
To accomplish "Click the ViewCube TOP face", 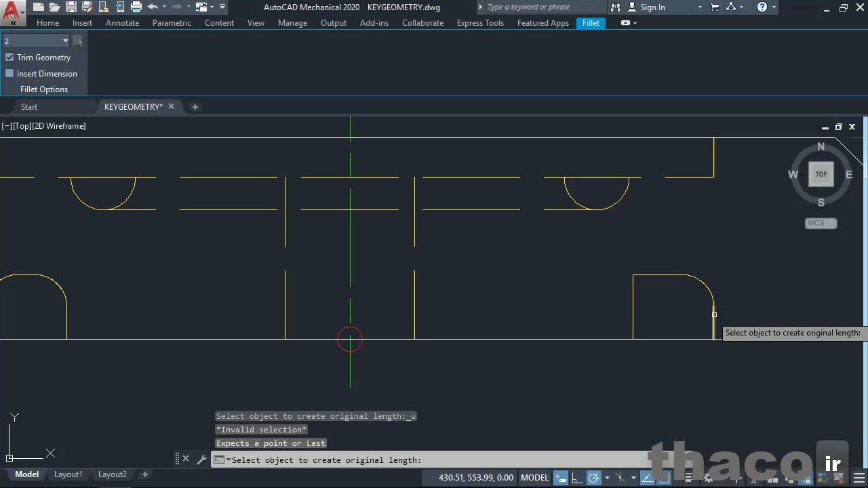I will [821, 174].
